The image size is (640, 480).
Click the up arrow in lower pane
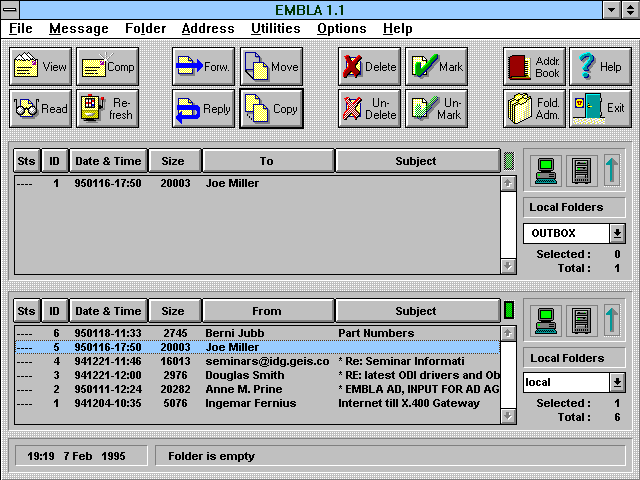pos(611,320)
